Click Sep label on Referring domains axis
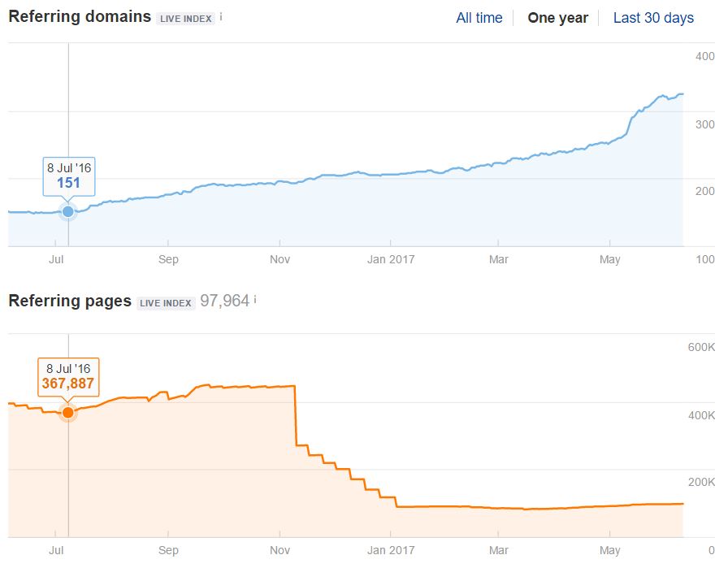The image size is (728, 568). click(x=168, y=259)
